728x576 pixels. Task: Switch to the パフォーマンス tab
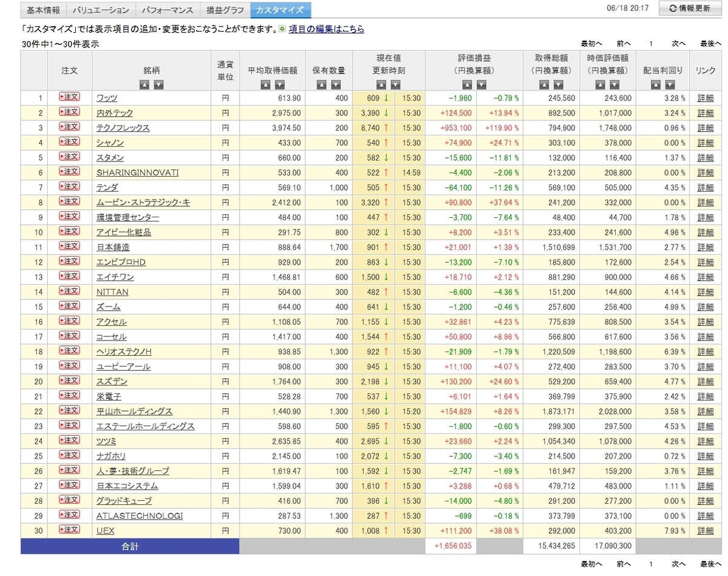(167, 10)
